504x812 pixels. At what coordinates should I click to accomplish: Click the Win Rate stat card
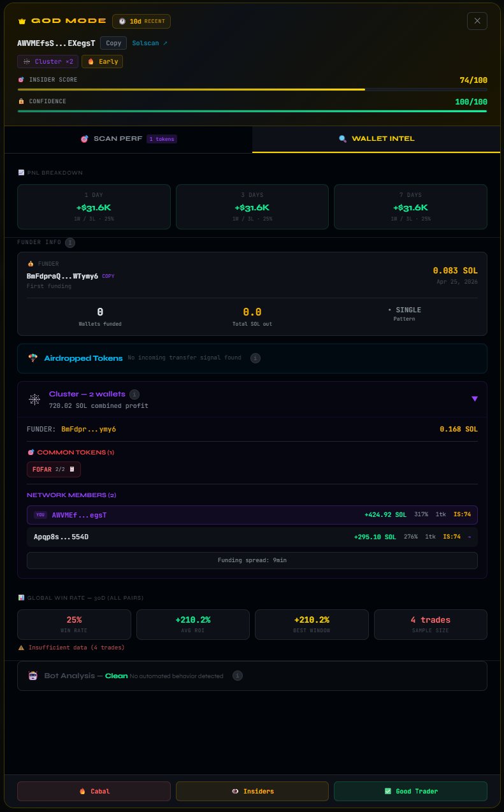click(74, 625)
